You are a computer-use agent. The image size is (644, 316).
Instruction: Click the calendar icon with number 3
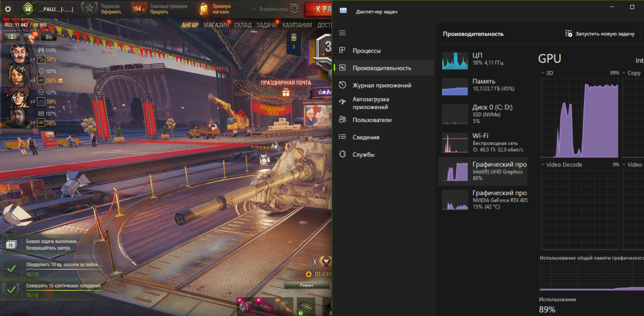tap(294, 42)
